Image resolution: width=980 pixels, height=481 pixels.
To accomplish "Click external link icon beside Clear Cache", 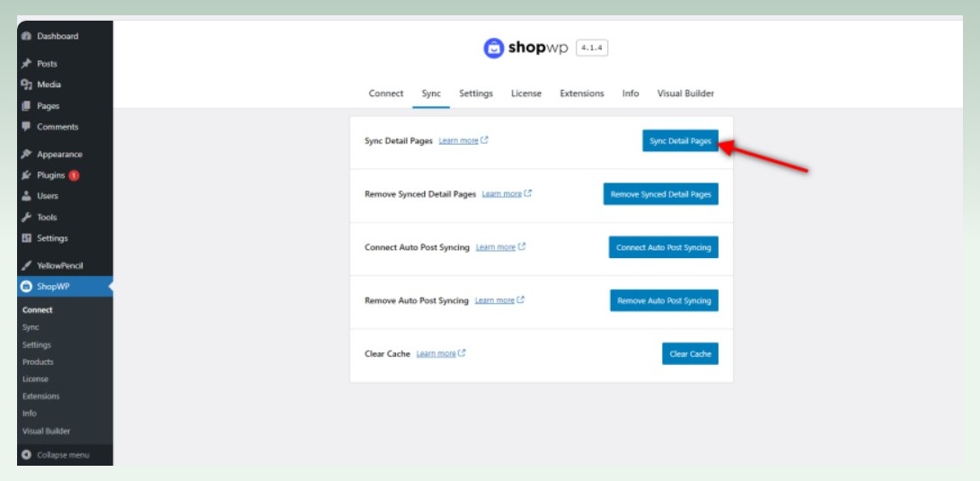I will 462,353.
